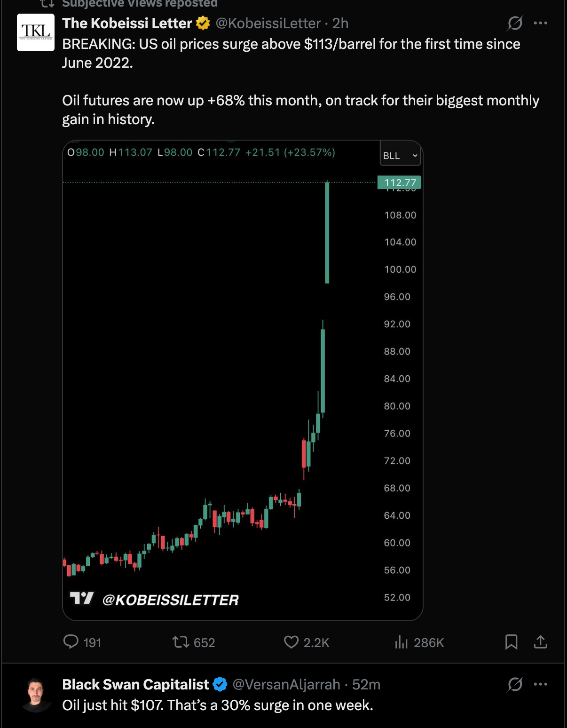Screen dimensions: 567x728
Task: Open the 52m timestamp link
Action: (366, 684)
